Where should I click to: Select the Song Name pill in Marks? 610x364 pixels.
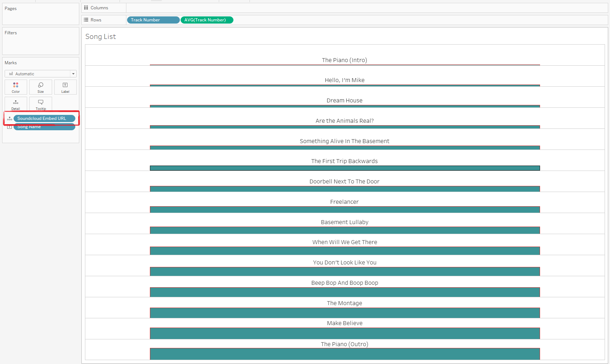(44, 127)
